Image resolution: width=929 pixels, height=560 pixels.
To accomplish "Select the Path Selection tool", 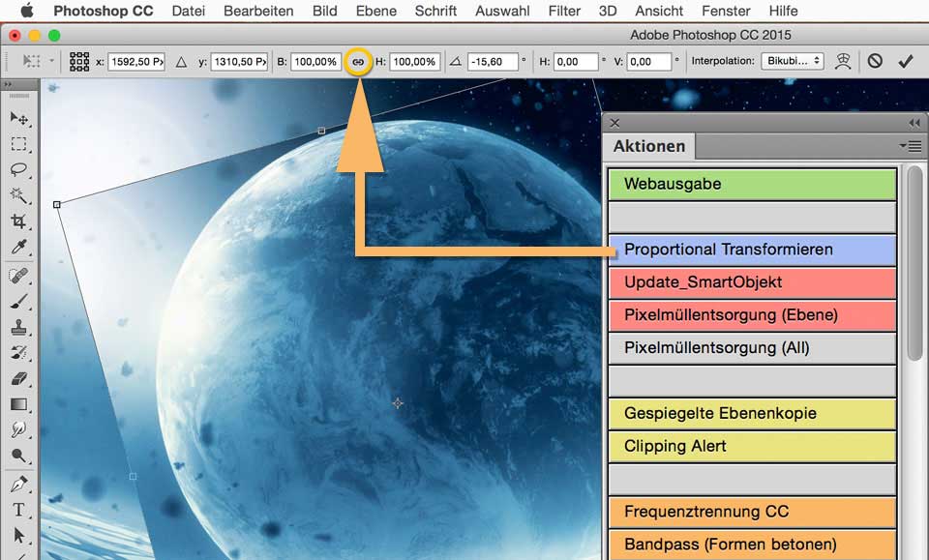I will [19, 536].
